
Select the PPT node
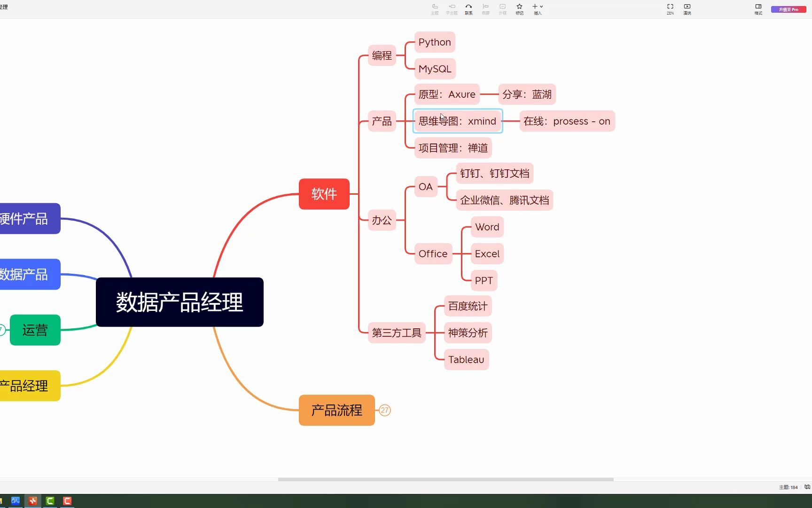tap(484, 281)
